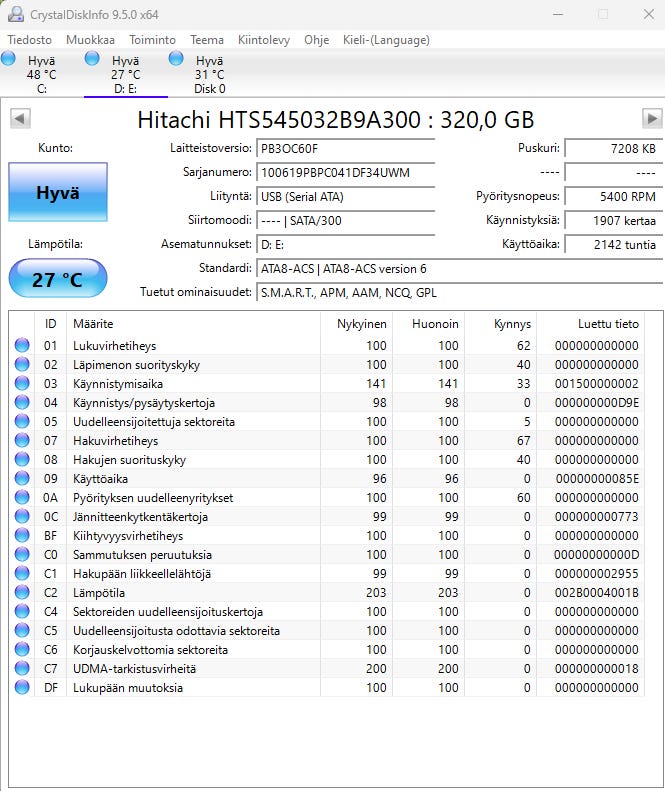Switch to the D: E: drive tab
The image size is (665, 791).
[125, 74]
